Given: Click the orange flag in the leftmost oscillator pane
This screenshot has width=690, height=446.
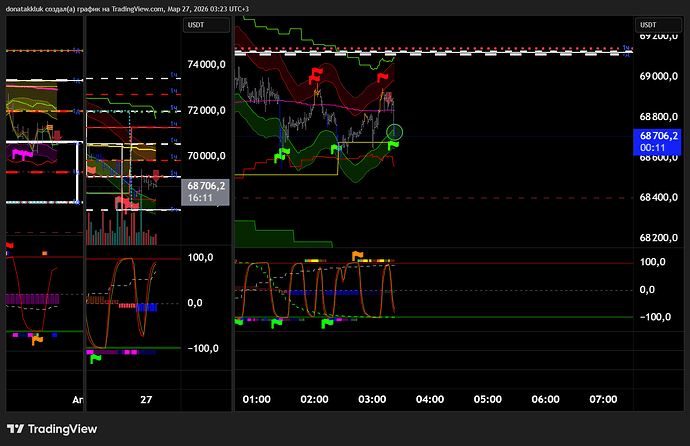Looking at the screenshot, I should (38, 340).
